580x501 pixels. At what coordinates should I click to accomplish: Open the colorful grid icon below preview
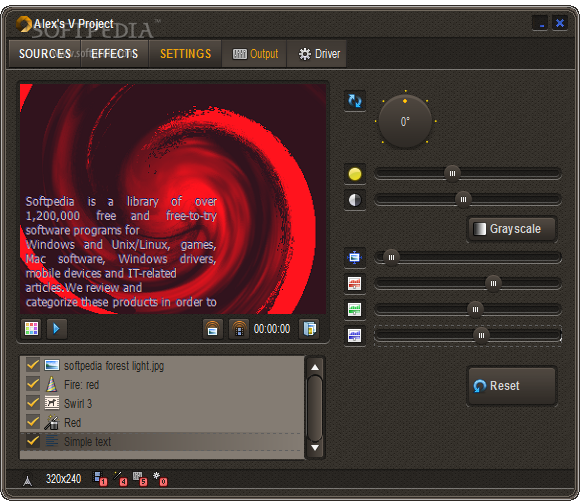[31, 329]
